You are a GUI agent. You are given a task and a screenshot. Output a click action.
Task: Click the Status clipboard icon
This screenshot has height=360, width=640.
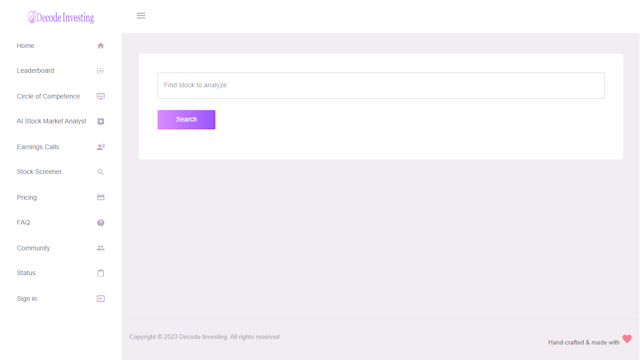click(x=100, y=273)
